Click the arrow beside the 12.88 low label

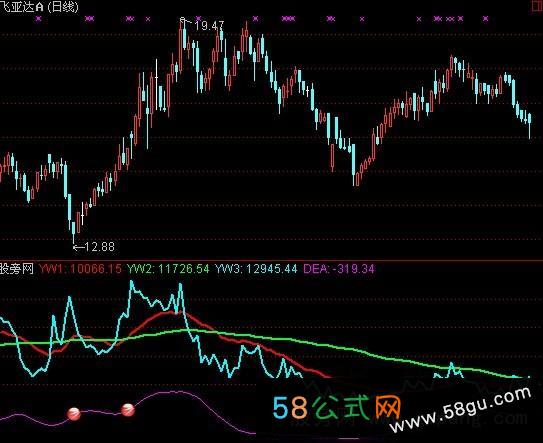[78, 247]
